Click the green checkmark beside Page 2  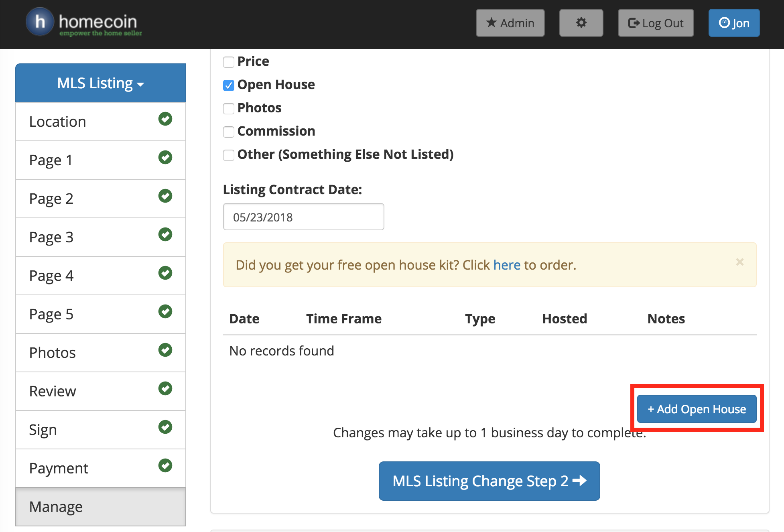[165, 196]
